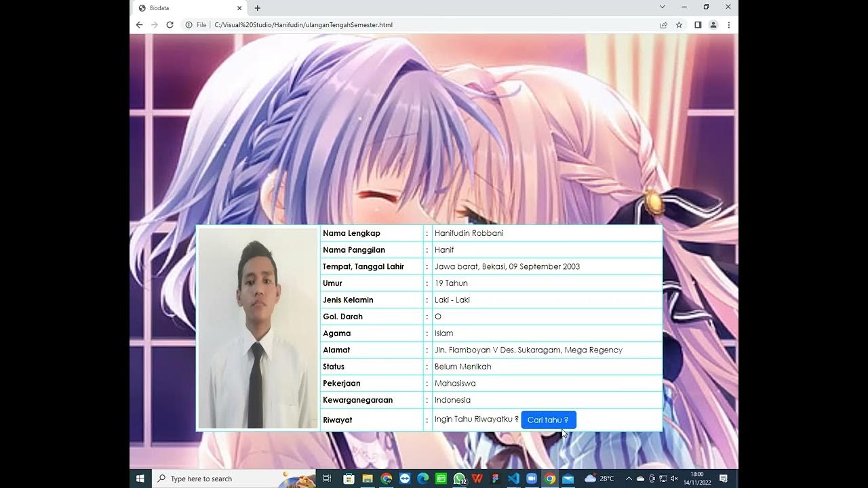Click the network tray icon

pyautogui.click(x=663, y=479)
